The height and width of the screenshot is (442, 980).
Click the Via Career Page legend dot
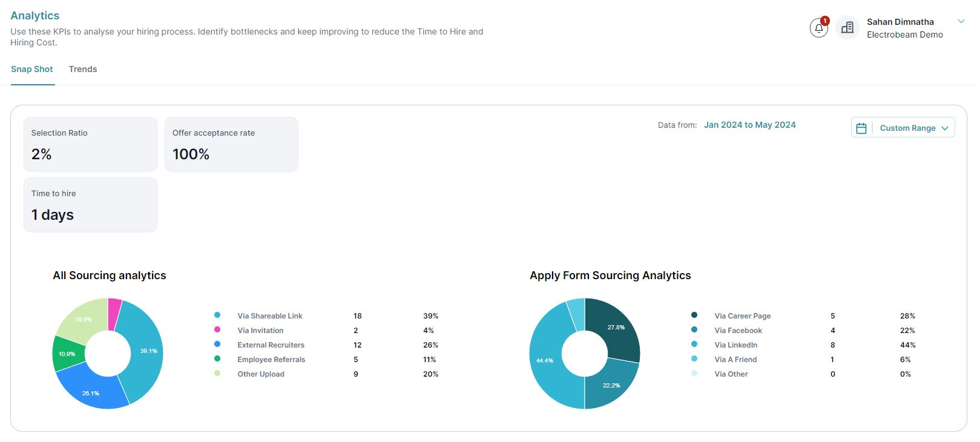694,315
